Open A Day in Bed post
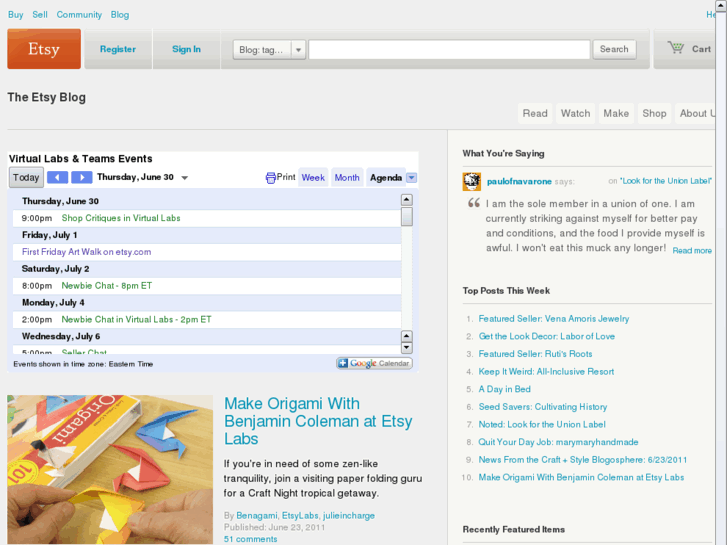The image size is (727, 545). click(504, 389)
